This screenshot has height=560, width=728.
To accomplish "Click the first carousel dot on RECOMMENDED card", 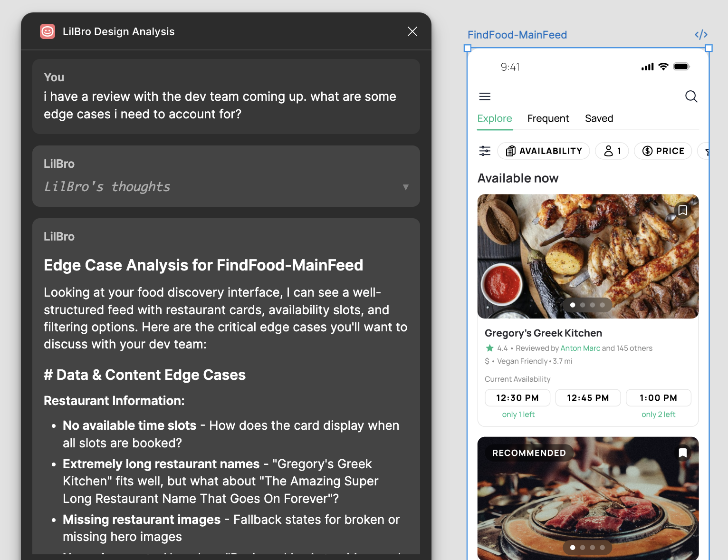I will tap(573, 548).
